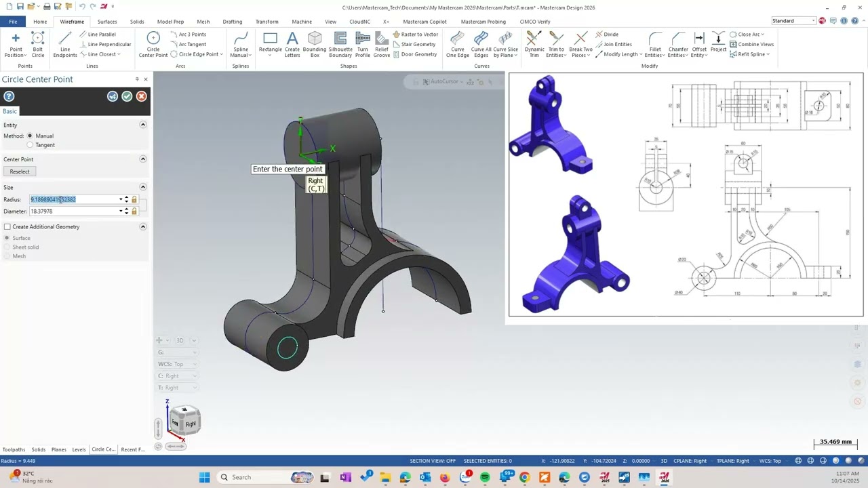Viewport: 868px width, 488px height.
Task: Open the Mastercam Copilot tab
Action: coord(425,22)
